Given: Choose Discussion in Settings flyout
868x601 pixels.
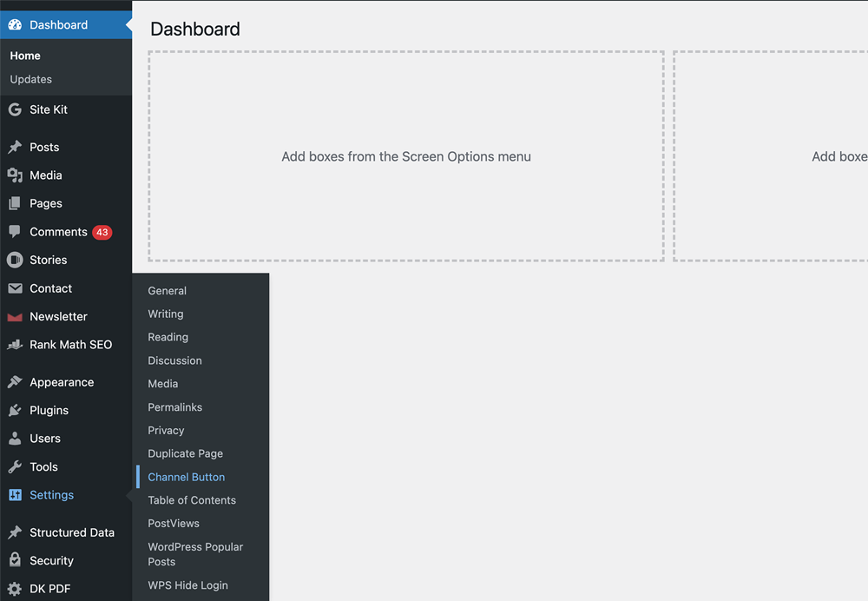Looking at the screenshot, I should [175, 360].
